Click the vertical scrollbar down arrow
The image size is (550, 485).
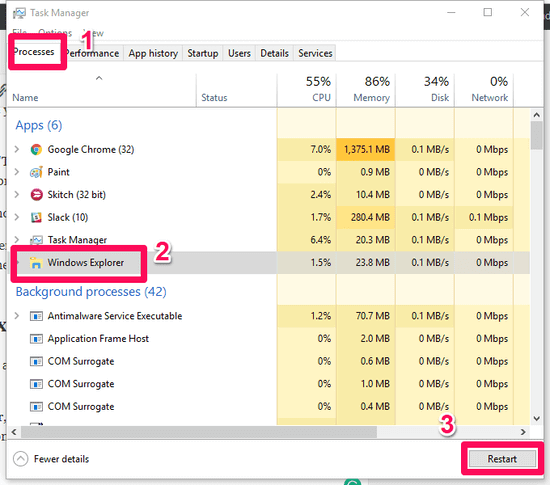[536, 418]
